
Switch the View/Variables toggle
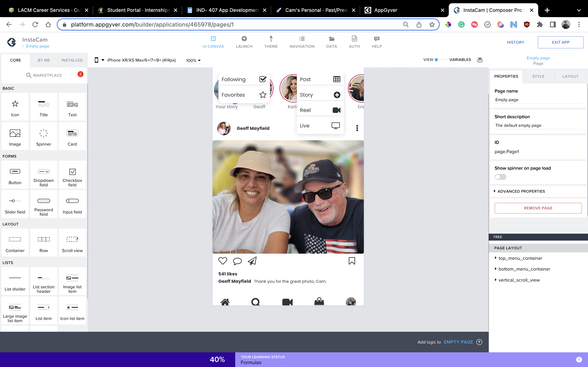tap(441, 60)
